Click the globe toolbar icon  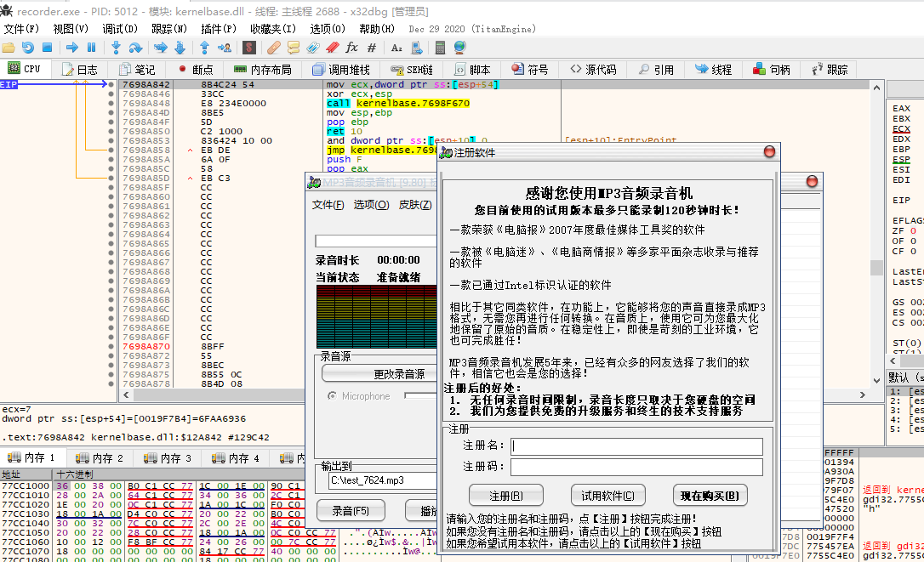pos(459,48)
